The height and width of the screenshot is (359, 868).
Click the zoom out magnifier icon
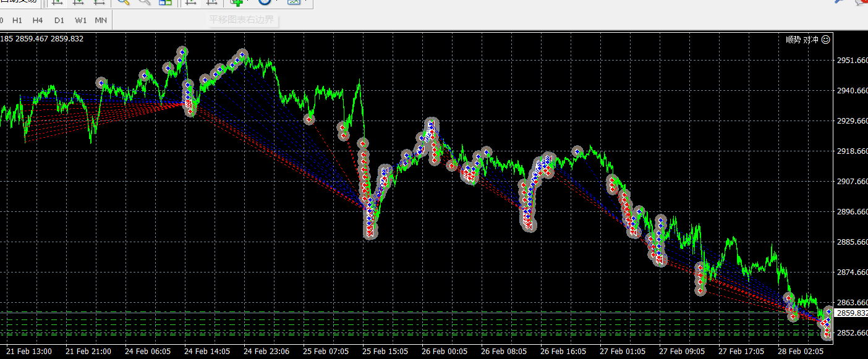tap(145, 2)
